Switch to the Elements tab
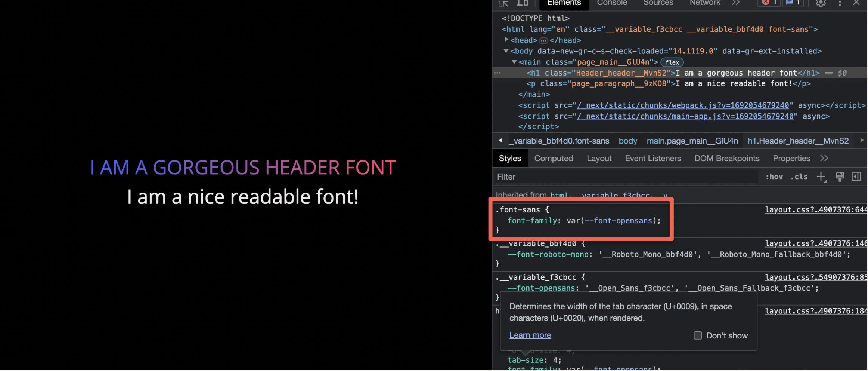The height and width of the screenshot is (371, 868). coord(564,3)
